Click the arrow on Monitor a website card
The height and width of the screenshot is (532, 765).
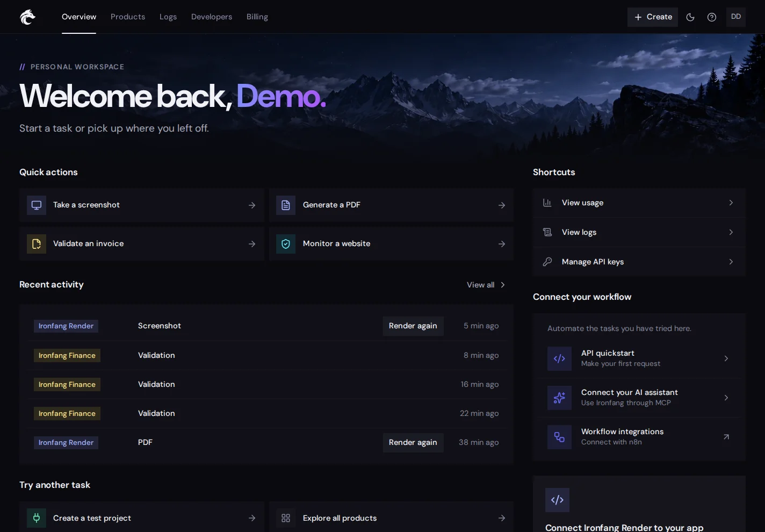tap(502, 244)
